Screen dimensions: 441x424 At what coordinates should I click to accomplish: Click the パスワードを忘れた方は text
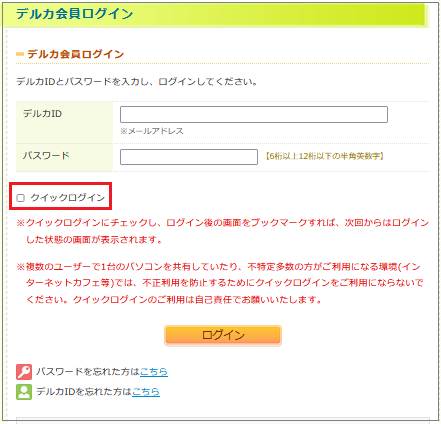(88, 372)
